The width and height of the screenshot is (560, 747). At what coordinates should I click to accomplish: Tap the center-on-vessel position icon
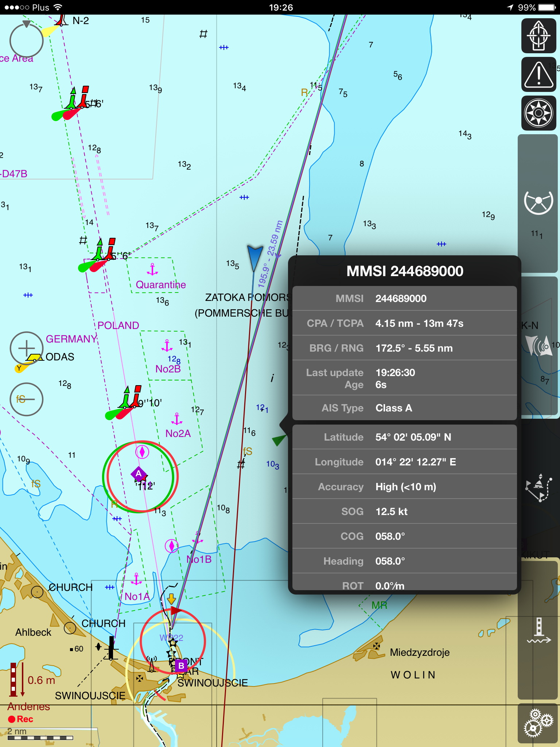(538, 36)
